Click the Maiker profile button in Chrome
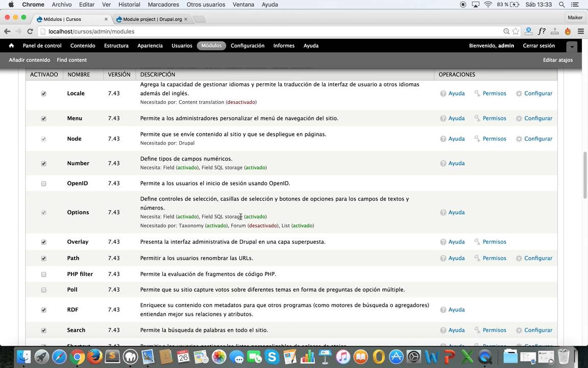This screenshot has width=588, height=368. pos(575,17)
